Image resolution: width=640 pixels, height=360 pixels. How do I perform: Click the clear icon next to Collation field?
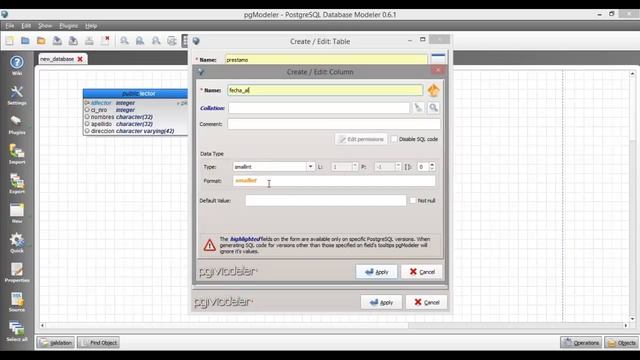coord(418,108)
